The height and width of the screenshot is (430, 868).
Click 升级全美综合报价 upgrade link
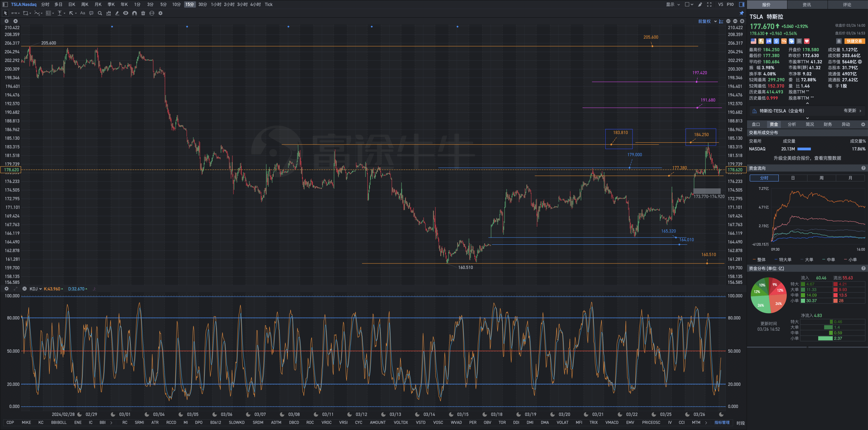(x=807, y=158)
